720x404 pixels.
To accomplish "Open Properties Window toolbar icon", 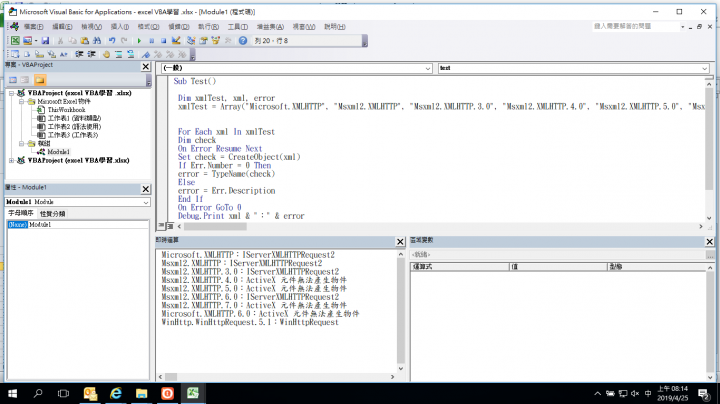I will 203,41.
